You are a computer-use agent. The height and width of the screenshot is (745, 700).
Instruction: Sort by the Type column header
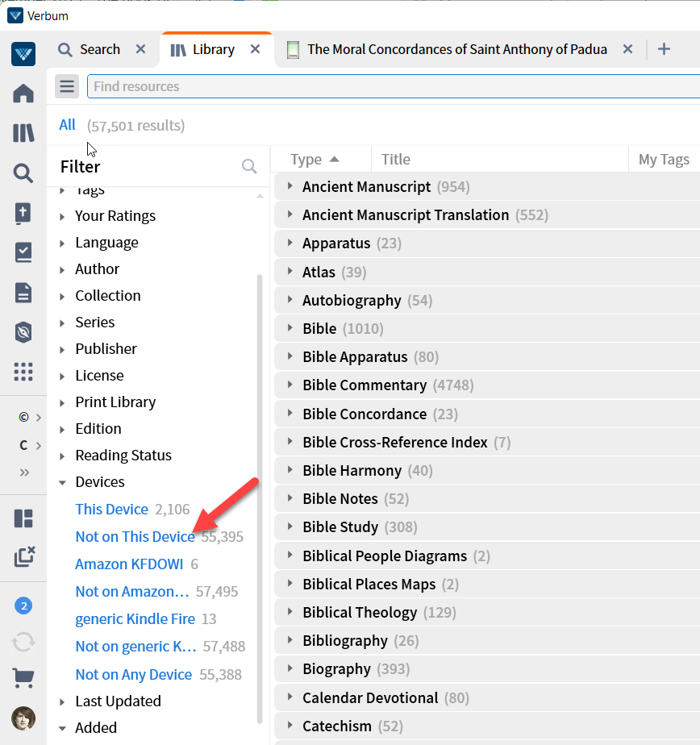coord(315,159)
